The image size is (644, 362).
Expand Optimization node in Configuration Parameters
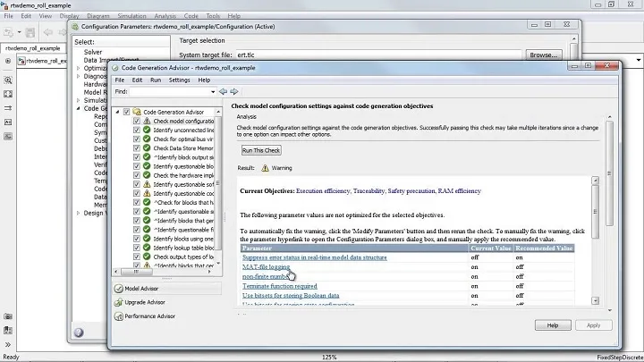pyautogui.click(x=78, y=68)
